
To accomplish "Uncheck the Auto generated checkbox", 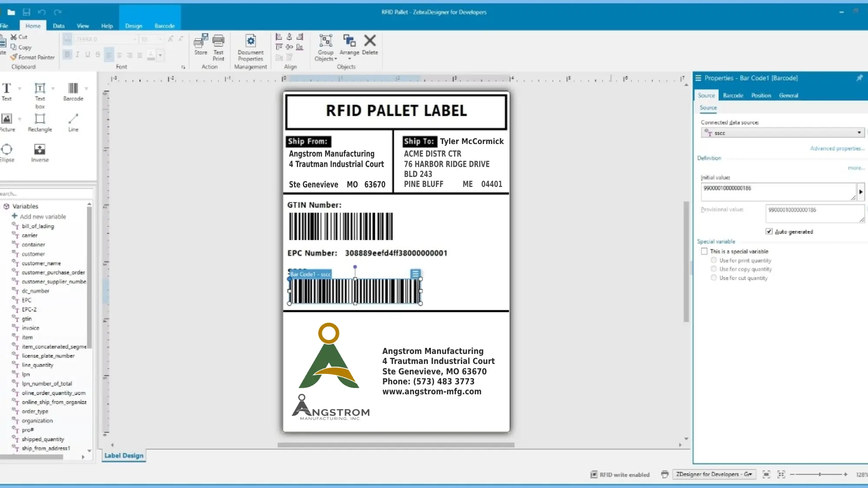I will click(x=769, y=231).
